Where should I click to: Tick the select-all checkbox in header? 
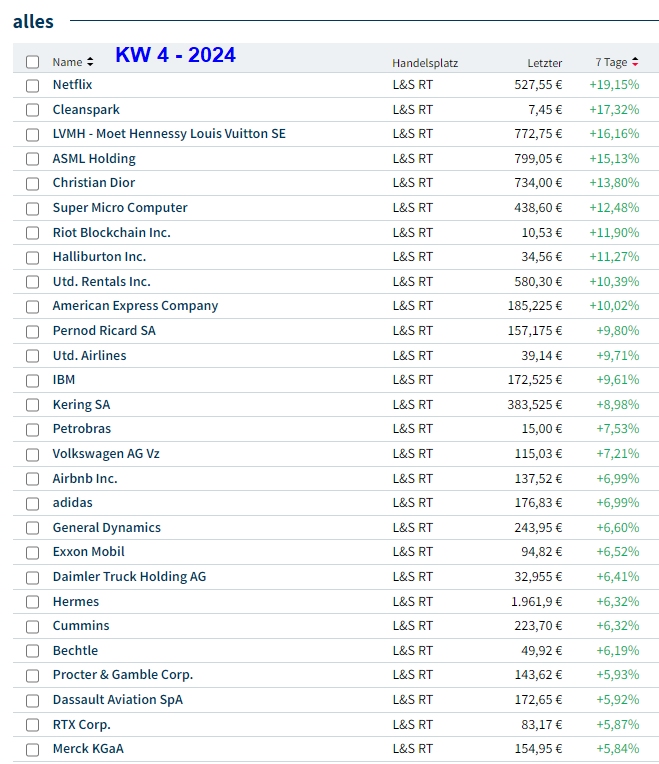pos(33,62)
